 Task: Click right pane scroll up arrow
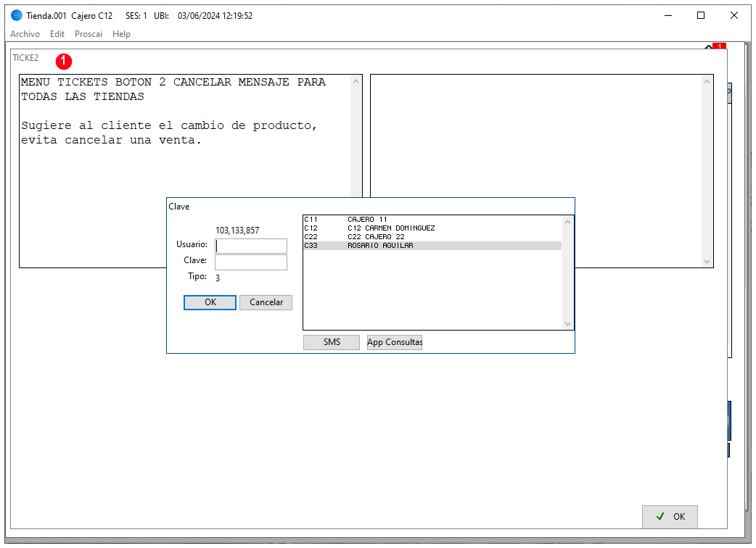[x=707, y=81]
